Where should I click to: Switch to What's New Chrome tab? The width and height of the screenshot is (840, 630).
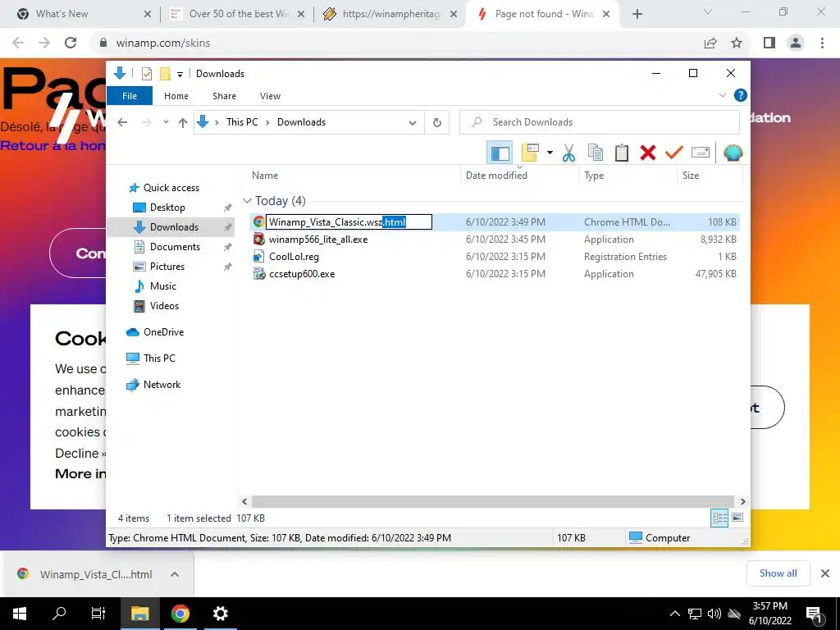tap(80, 14)
